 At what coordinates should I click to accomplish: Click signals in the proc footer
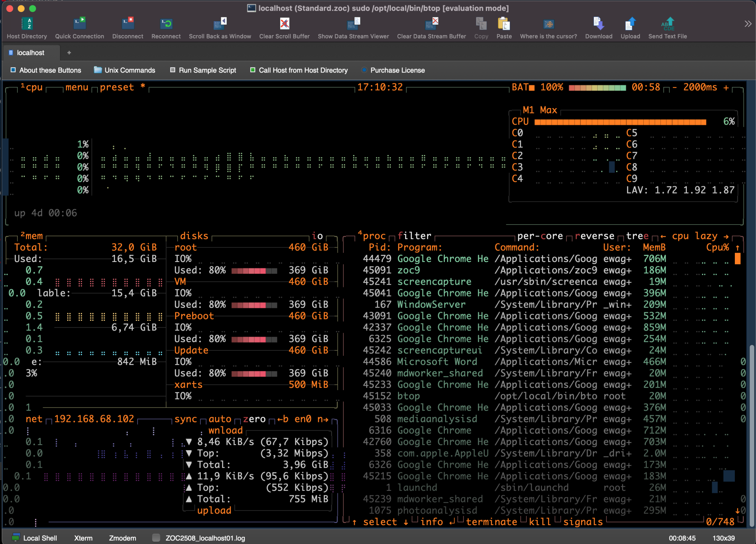click(x=583, y=522)
